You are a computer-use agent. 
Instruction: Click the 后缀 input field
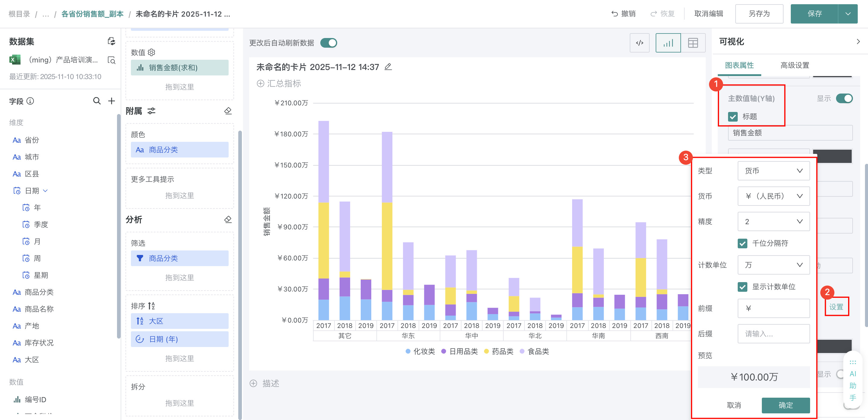(773, 334)
